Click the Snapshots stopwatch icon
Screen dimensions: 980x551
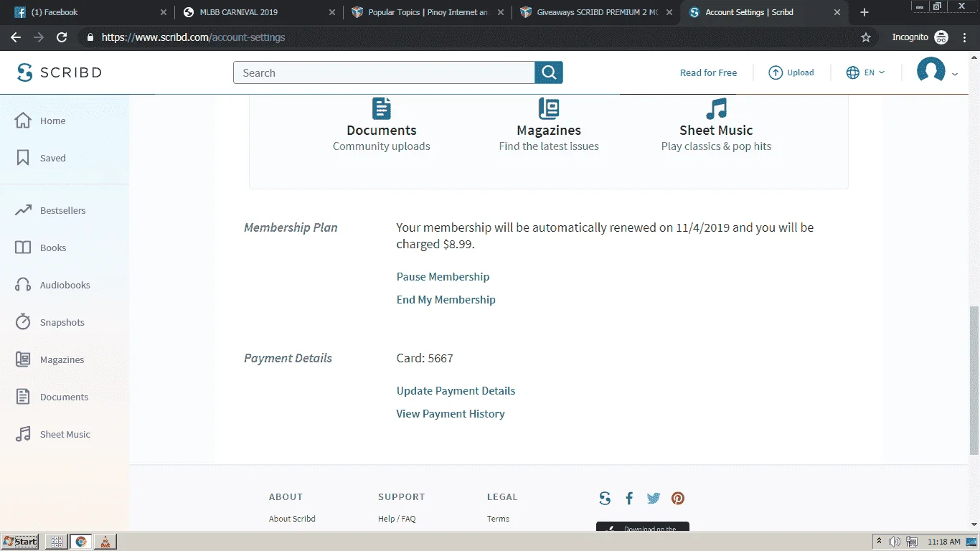[23, 321]
